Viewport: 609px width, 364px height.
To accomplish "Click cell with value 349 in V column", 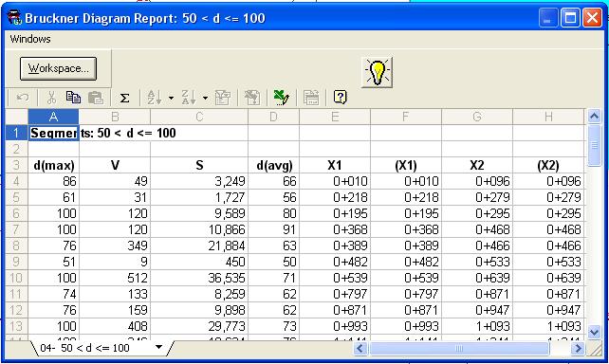I will tap(115, 246).
